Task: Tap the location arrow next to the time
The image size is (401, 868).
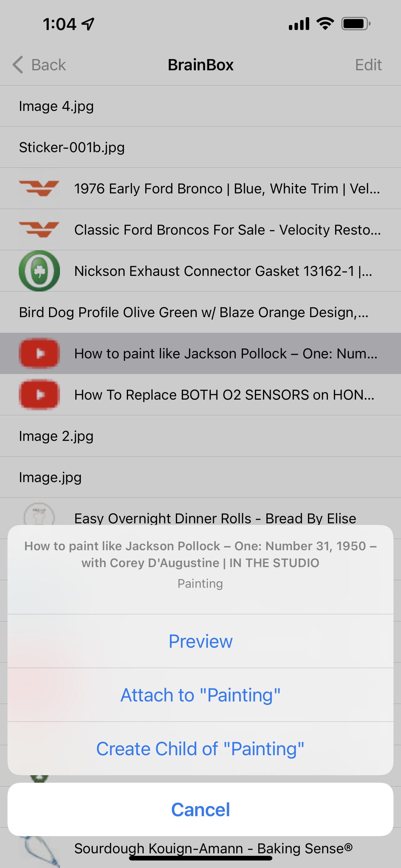Action: point(88,24)
